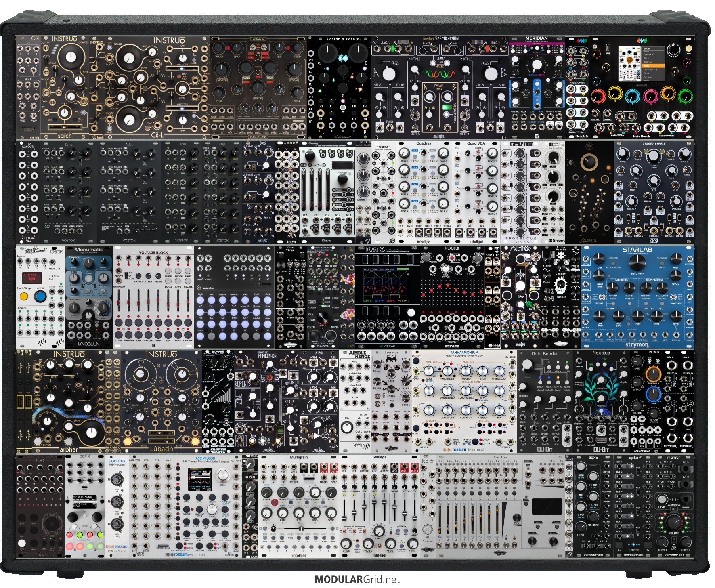This screenshot has height=588, width=715.
Task: Click the JUMBLE HENGE module title
Action: tap(359, 355)
